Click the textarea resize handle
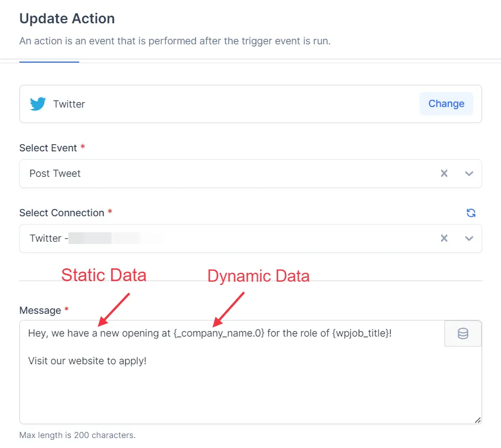The image size is (501, 448). click(477, 420)
